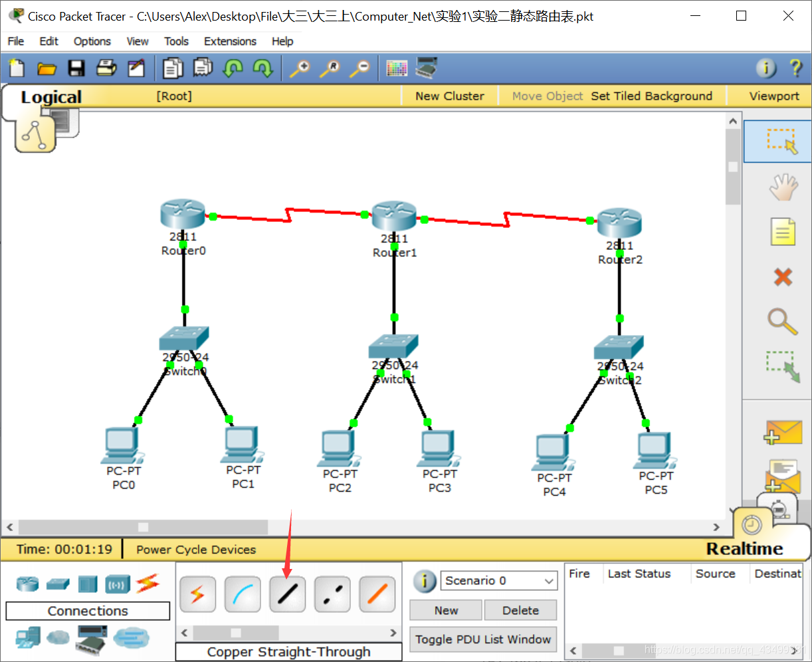
Task: Select the WAN Emulation cloud category icon
Action: pyautogui.click(x=58, y=638)
